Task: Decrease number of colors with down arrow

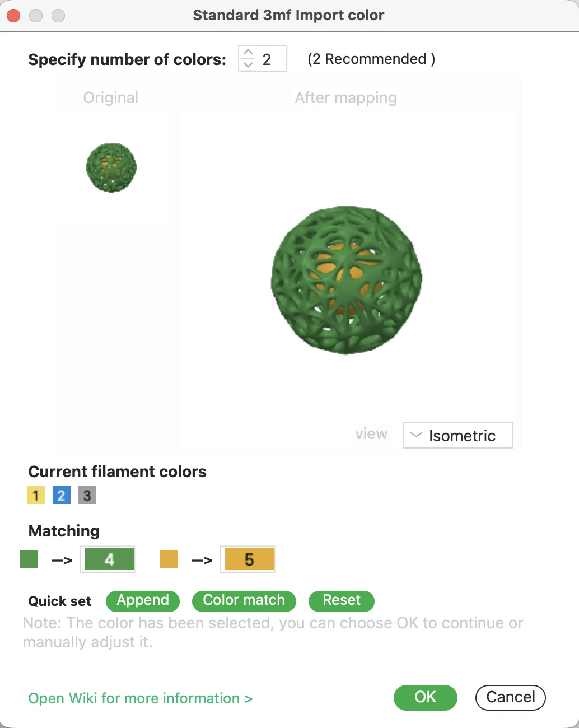Action: [x=248, y=65]
